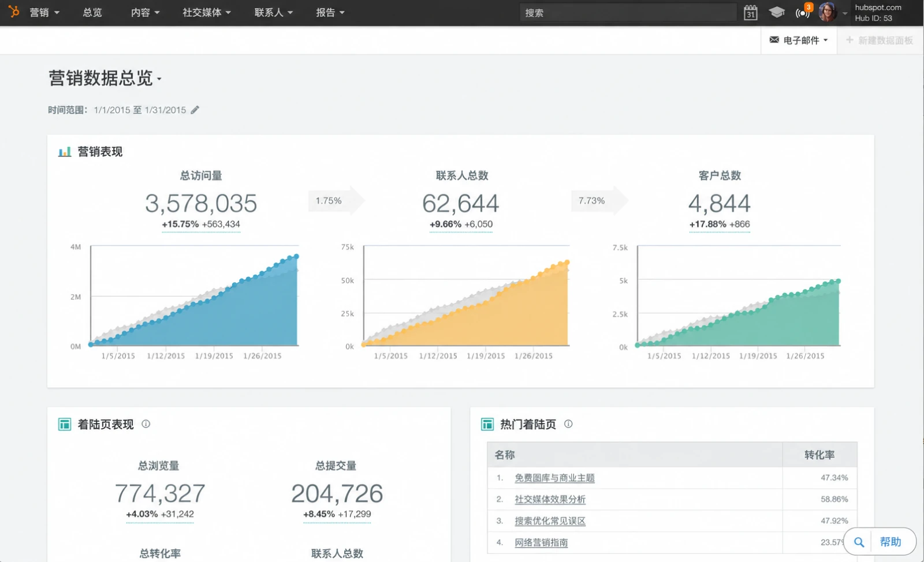Click the info icon next to 着陆页表现
Screen dimensions: 924x562
tap(146, 424)
